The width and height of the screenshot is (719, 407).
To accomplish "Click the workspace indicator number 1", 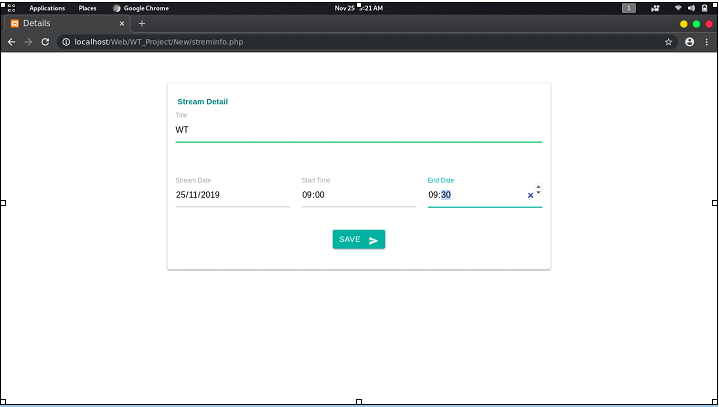I will (x=629, y=8).
